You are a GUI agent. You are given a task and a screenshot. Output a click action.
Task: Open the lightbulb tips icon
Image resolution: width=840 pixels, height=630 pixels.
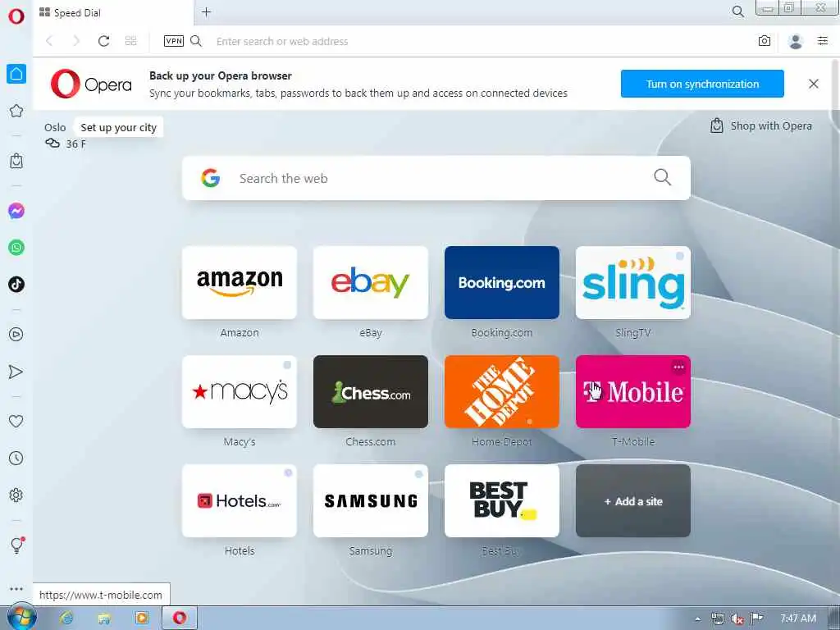pyautogui.click(x=16, y=546)
